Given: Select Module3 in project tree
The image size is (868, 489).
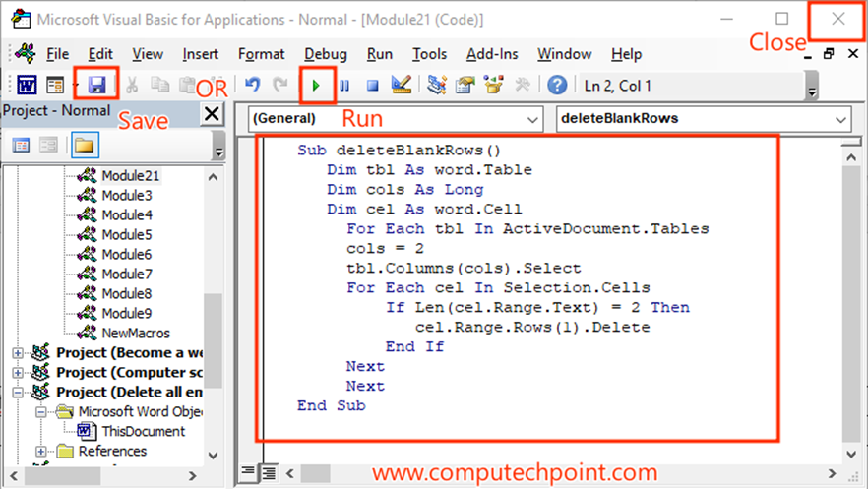Looking at the screenshot, I should click(127, 196).
